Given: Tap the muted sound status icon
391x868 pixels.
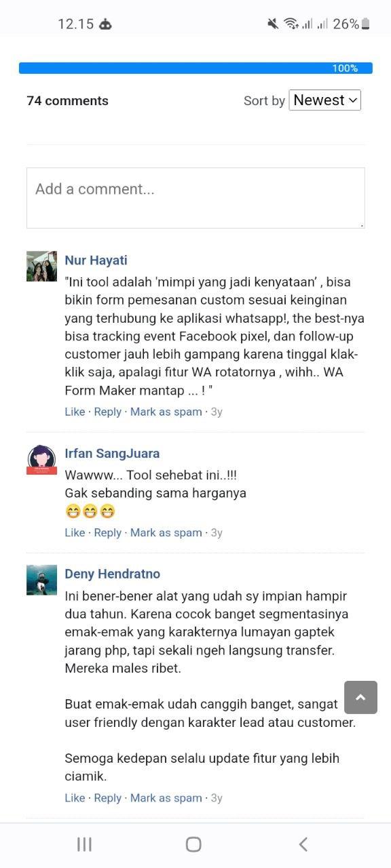Looking at the screenshot, I should [x=273, y=24].
